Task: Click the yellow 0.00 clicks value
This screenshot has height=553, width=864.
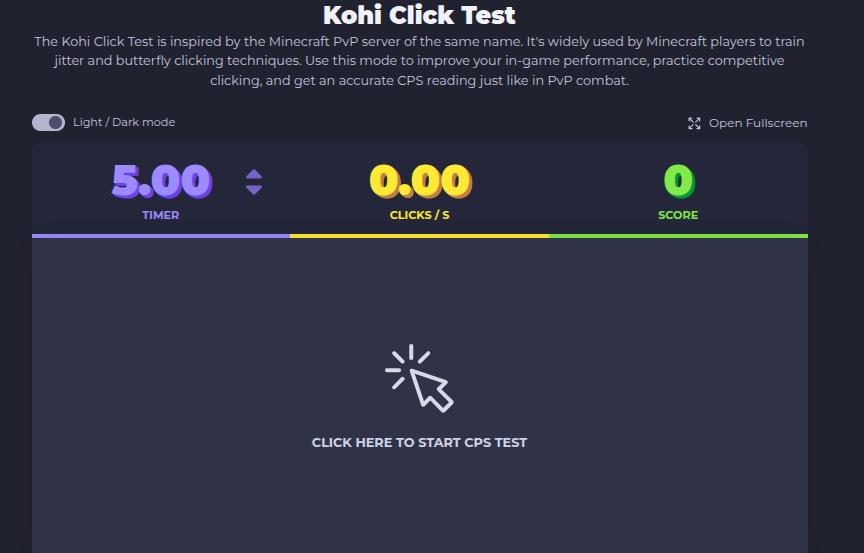Action: click(x=420, y=181)
